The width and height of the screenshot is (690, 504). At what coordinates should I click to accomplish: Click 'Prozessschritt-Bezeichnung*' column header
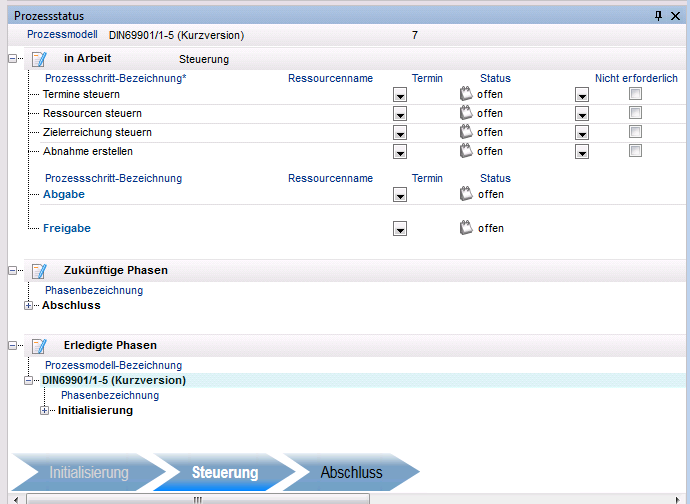tap(116, 78)
